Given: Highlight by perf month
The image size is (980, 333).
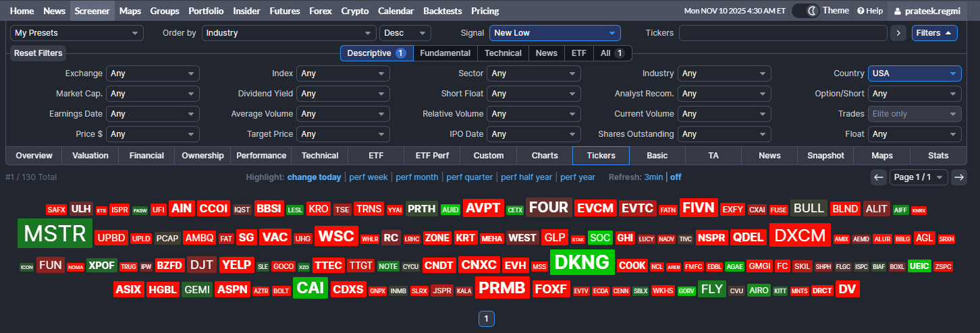Looking at the screenshot, I should [417, 177].
